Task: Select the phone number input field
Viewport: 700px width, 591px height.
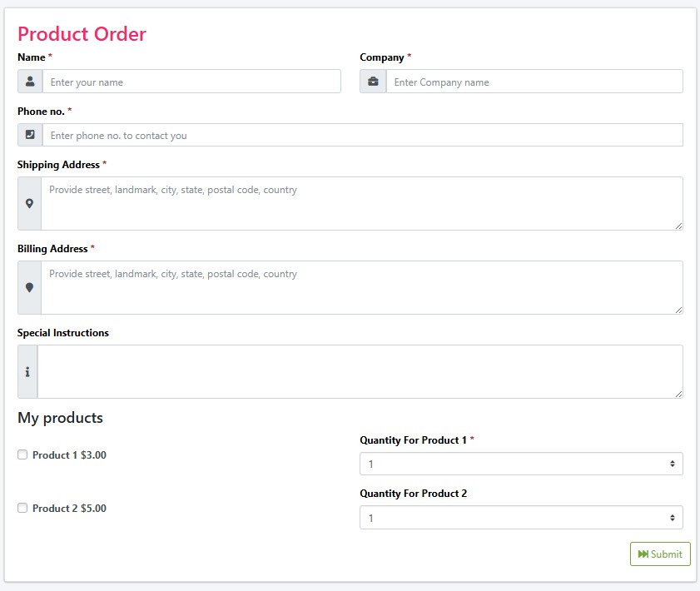Action: (x=362, y=135)
